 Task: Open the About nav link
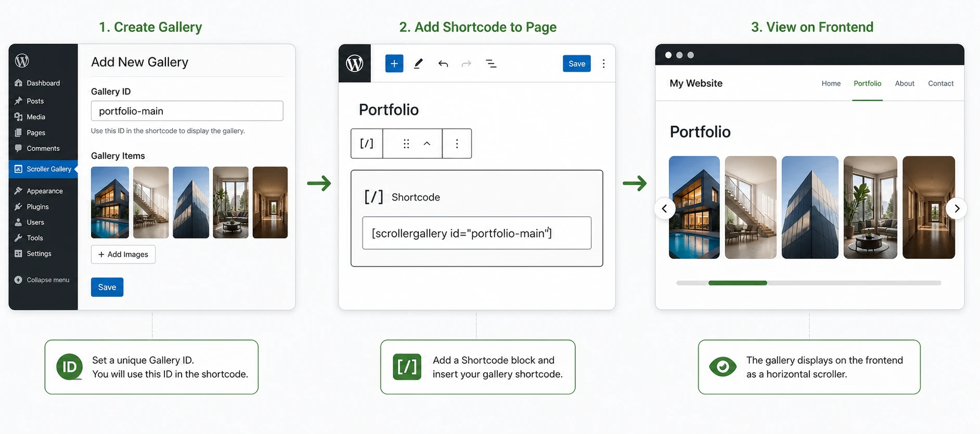click(x=905, y=83)
